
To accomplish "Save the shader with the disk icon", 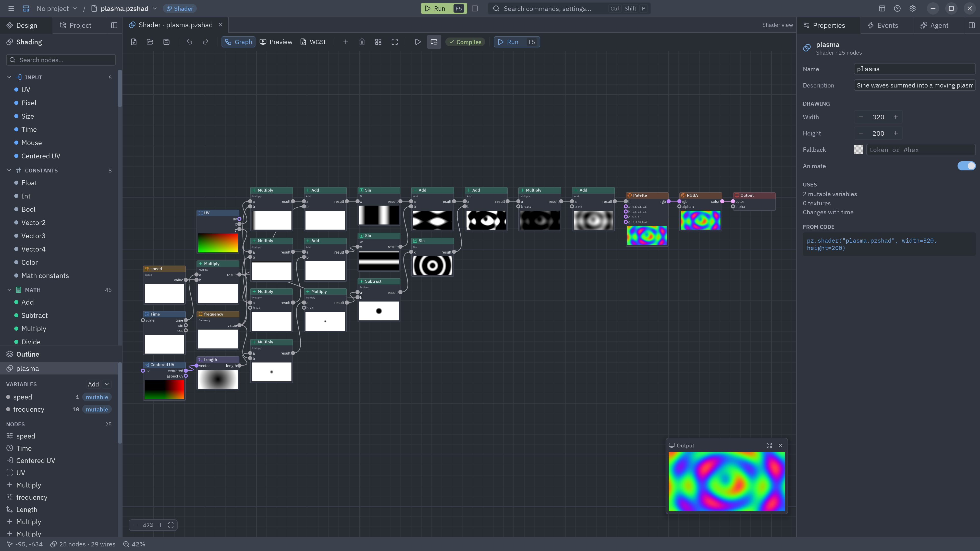I will click(x=166, y=42).
